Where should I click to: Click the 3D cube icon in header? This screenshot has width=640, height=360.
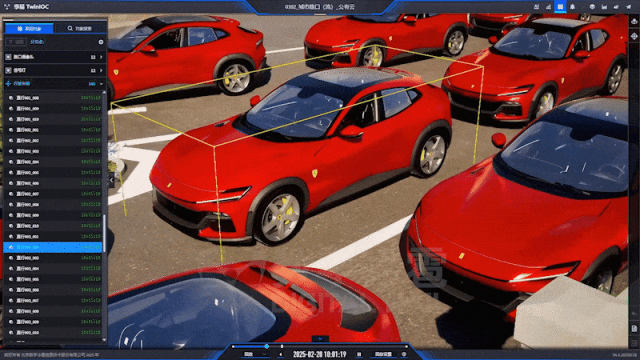pos(592,7)
